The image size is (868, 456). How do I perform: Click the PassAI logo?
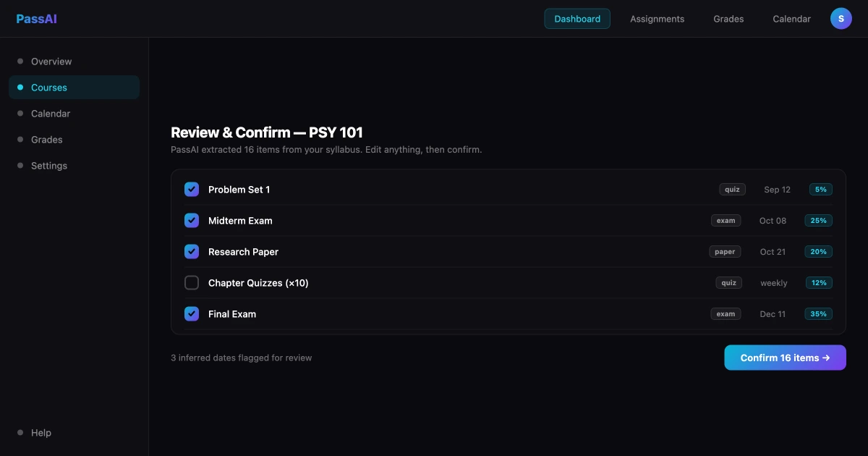pyautogui.click(x=36, y=19)
